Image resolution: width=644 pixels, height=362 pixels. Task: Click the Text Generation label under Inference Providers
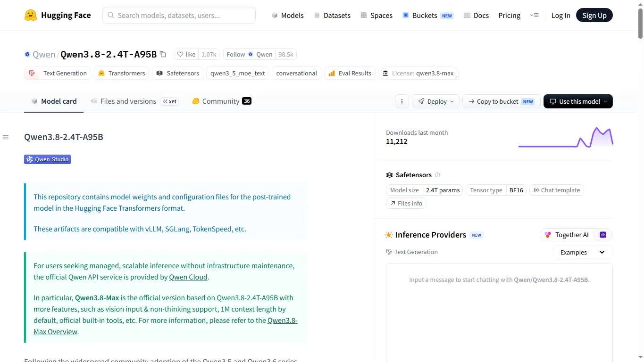pos(412,252)
